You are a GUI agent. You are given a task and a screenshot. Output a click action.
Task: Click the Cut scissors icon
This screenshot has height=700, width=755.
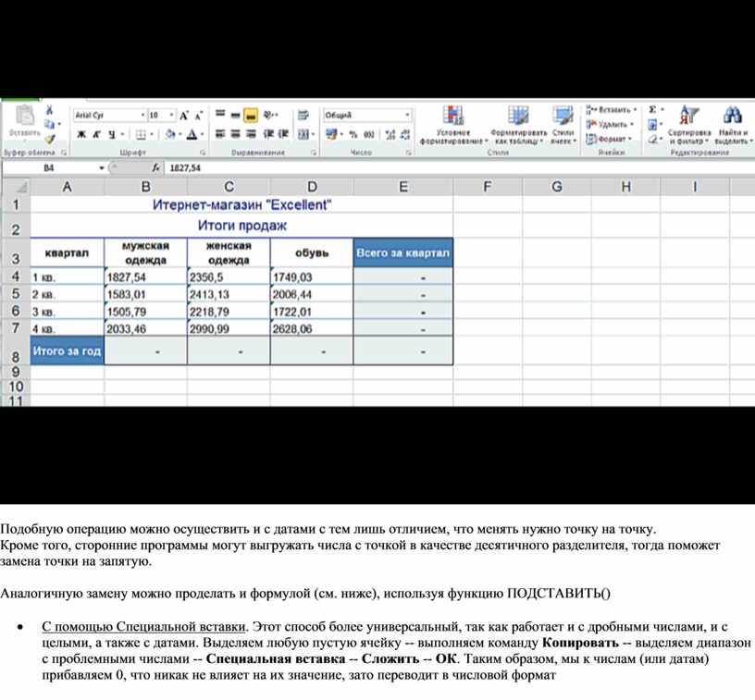pyautogui.click(x=51, y=110)
